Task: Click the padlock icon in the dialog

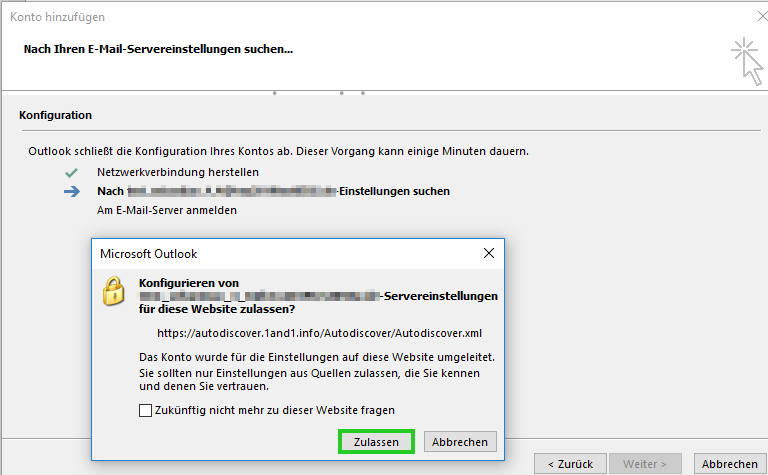Action: click(114, 291)
